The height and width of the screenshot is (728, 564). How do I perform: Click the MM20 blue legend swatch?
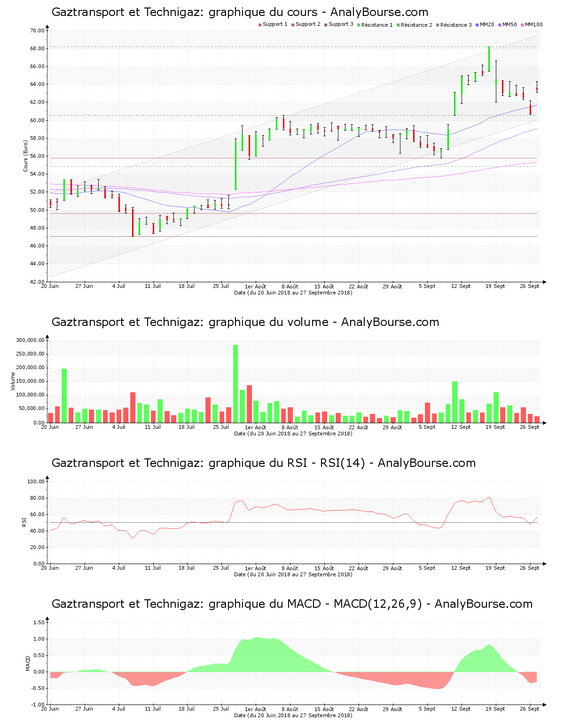[477, 25]
